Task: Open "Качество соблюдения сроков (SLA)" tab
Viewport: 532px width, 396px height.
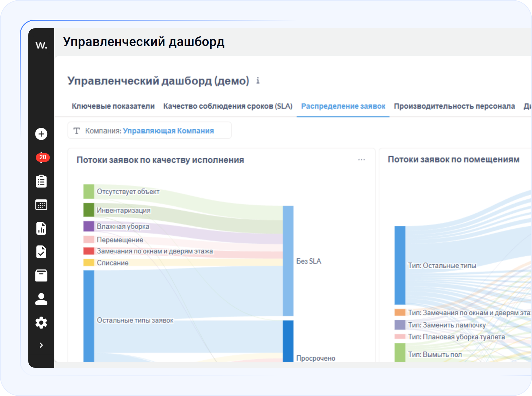Action: pos(228,106)
